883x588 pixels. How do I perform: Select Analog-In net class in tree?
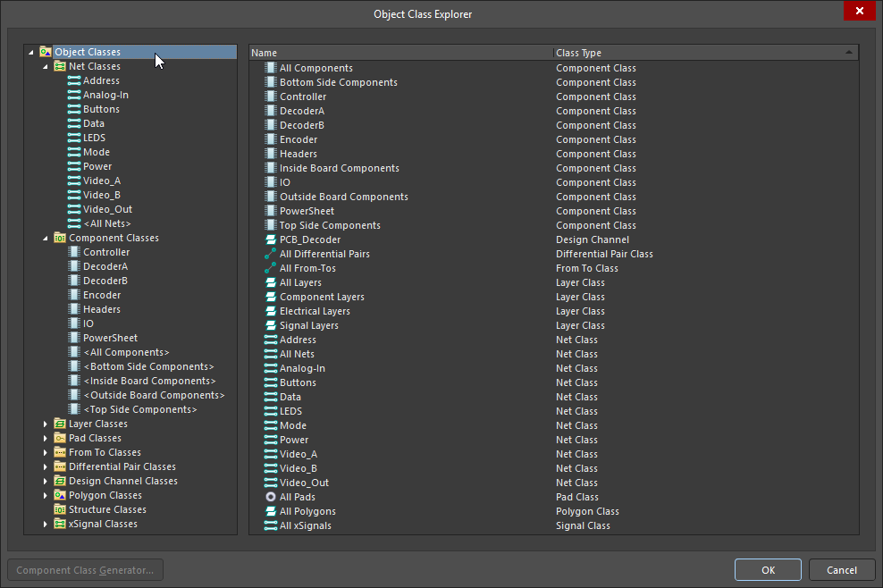pos(105,95)
